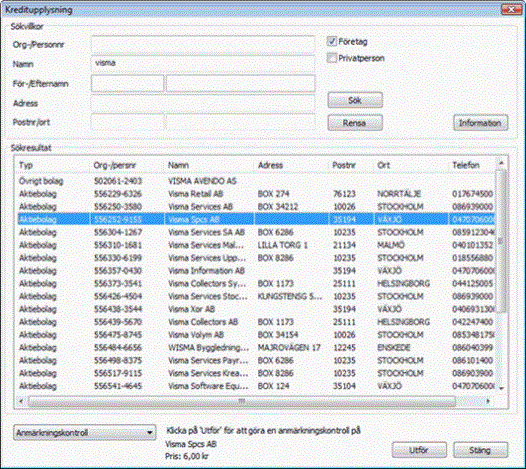Screen dimensions: 526x469
Task: Click the Namn field containing visma
Action: (x=203, y=64)
